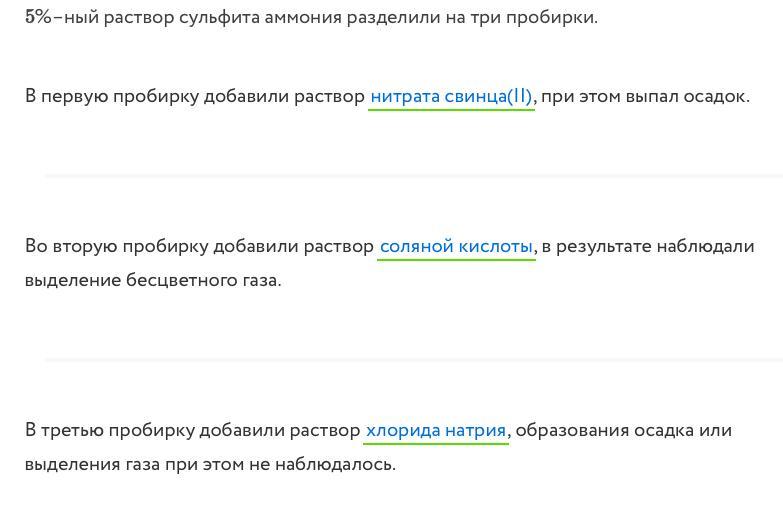Screen dimensions: 783x509
Task: Click the phrase в результате наблюдали
Action: click(x=648, y=246)
